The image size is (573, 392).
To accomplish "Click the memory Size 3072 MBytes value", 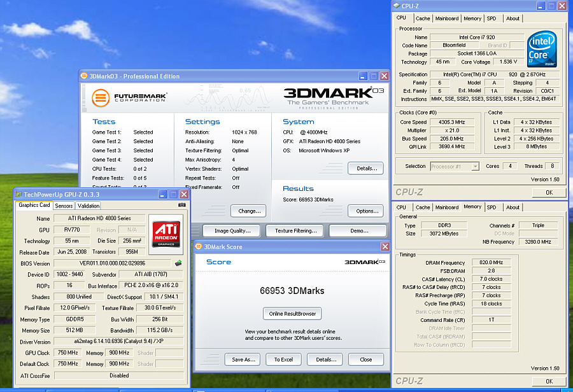I will pyautogui.click(x=444, y=234).
